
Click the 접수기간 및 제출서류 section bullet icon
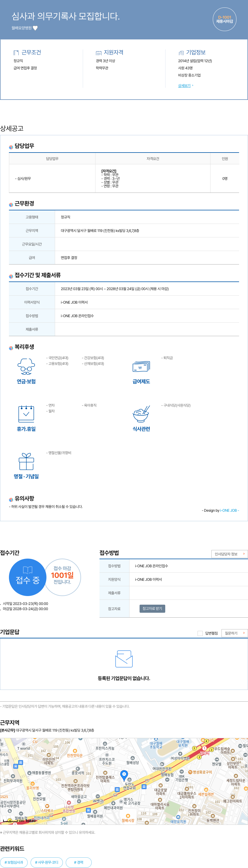coord(11,276)
